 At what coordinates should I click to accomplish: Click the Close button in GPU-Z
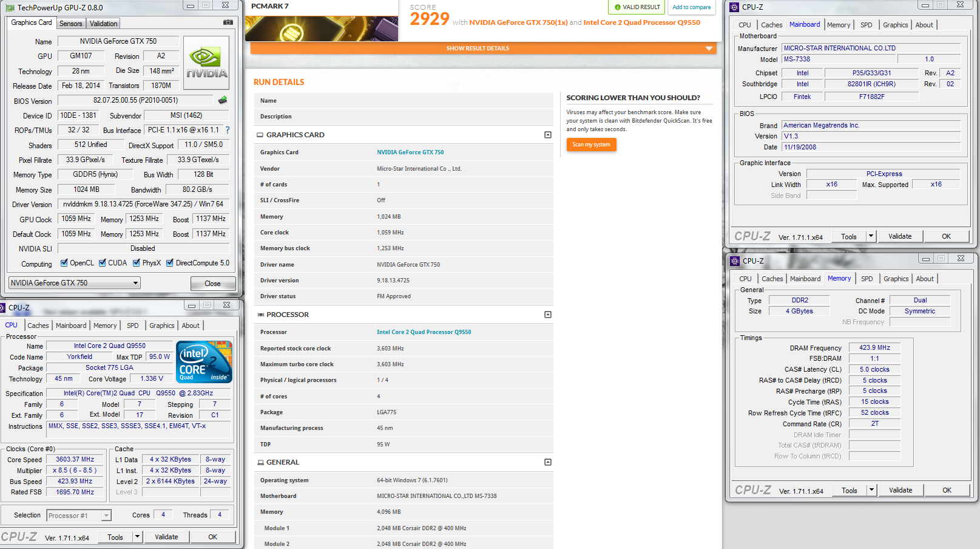(x=212, y=284)
